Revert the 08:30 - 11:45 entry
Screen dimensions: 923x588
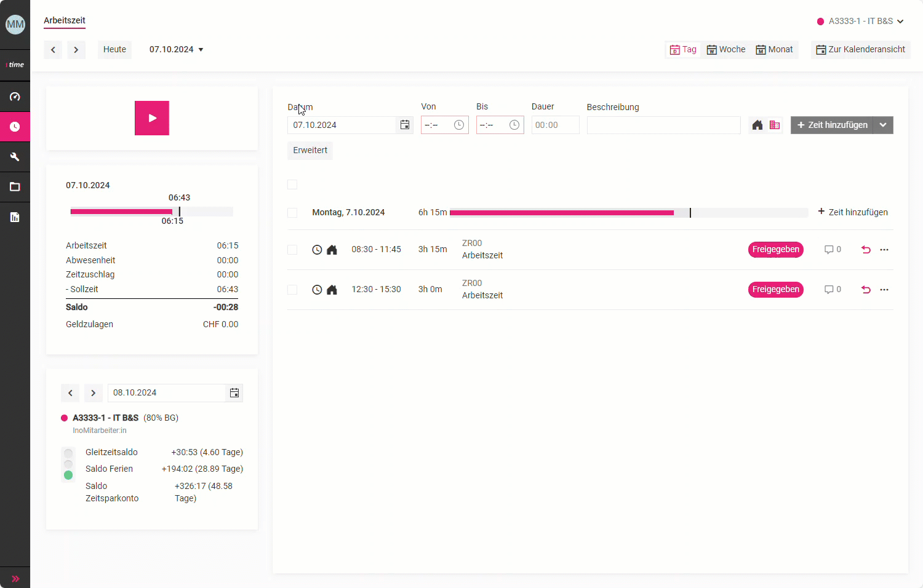tap(866, 250)
